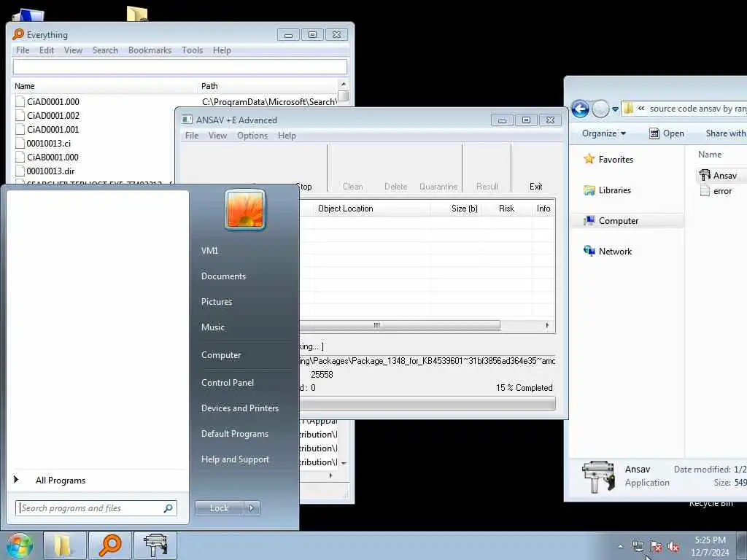Select the CiAB0001.000 file in Everything
Image resolution: width=747 pixels, height=560 pixels.
click(53, 157)
